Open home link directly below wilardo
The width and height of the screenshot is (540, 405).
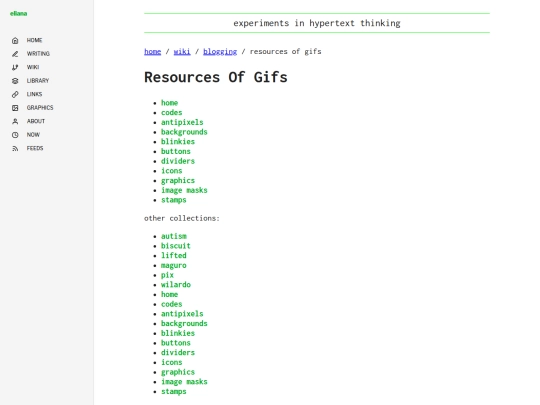[169, 294]
